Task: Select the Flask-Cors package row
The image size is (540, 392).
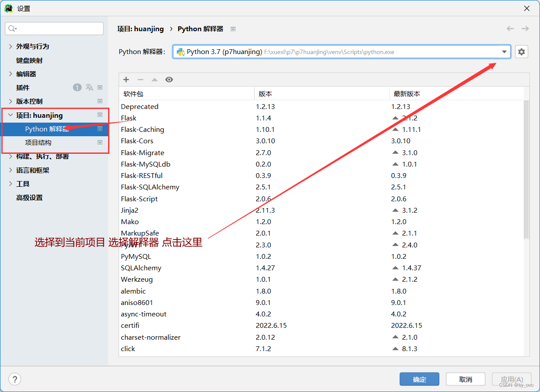Action: (x=321, y=141)
